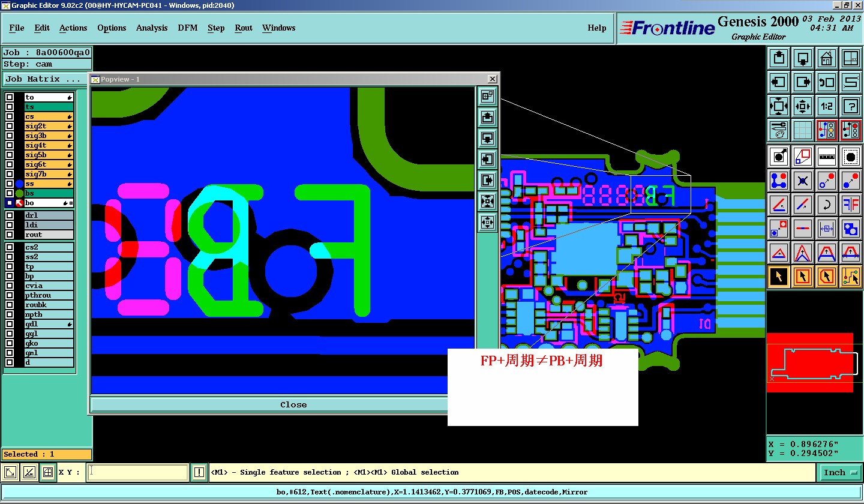Toggle the checkbox for layer sig2t
The height and width of the screenshot is (504, 864).
tap(10, 126)
